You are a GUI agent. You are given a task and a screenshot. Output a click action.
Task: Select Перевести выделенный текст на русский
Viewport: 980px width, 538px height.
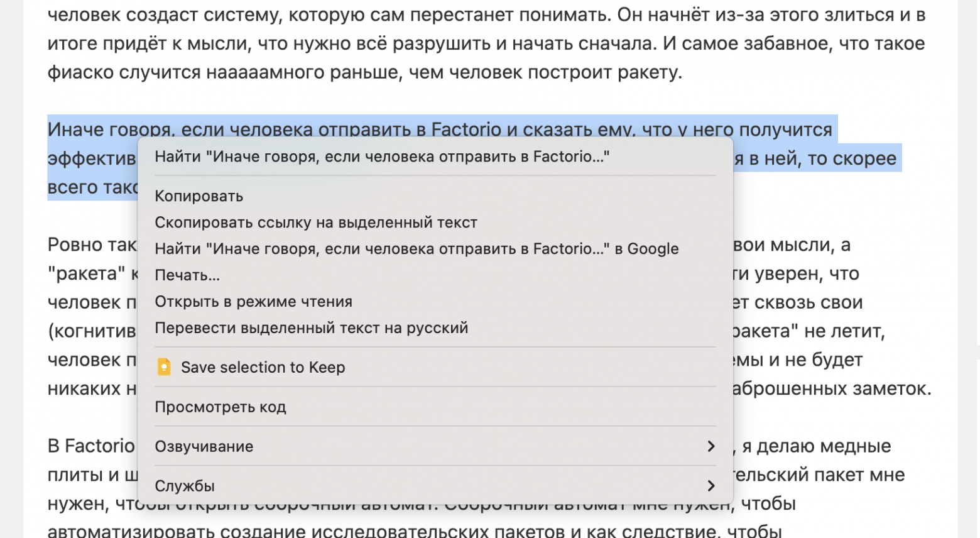311,328
